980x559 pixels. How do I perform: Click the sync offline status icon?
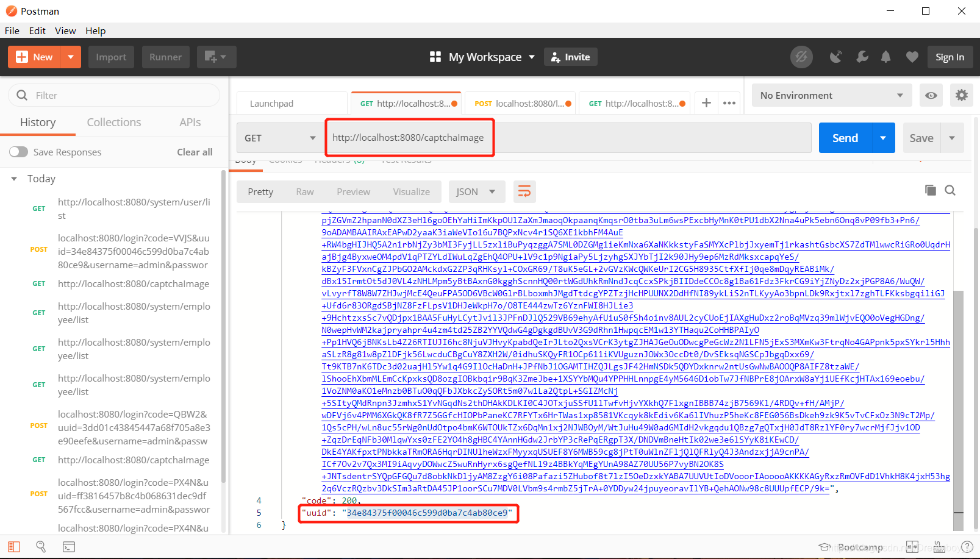[801, 57]
